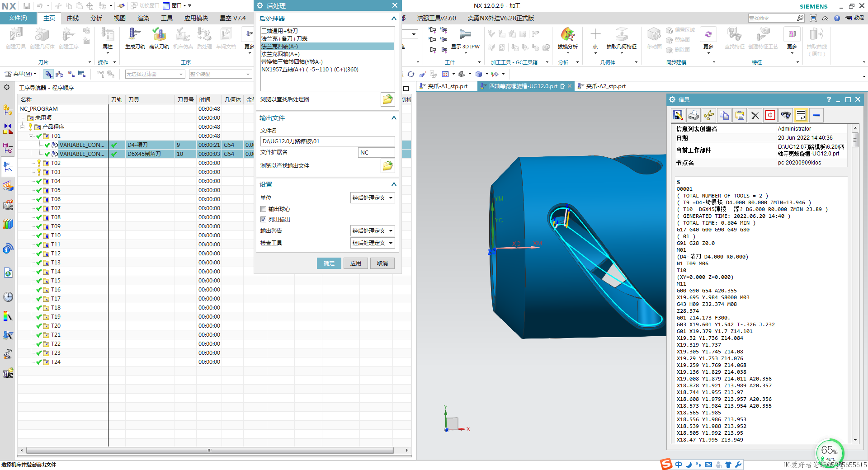Toggle the 列出输出 checkbox

coord(263,220)
